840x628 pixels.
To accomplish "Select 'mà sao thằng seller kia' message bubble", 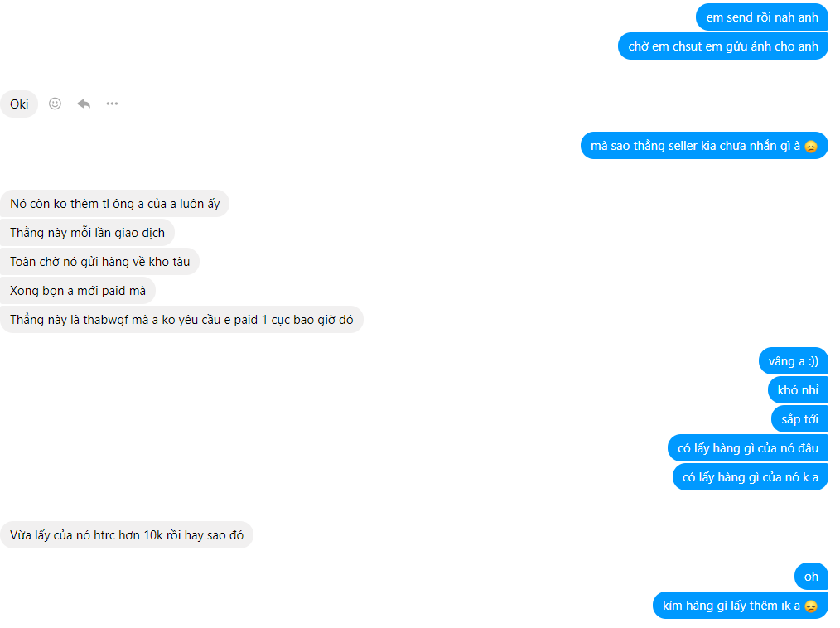I will 704,146.
